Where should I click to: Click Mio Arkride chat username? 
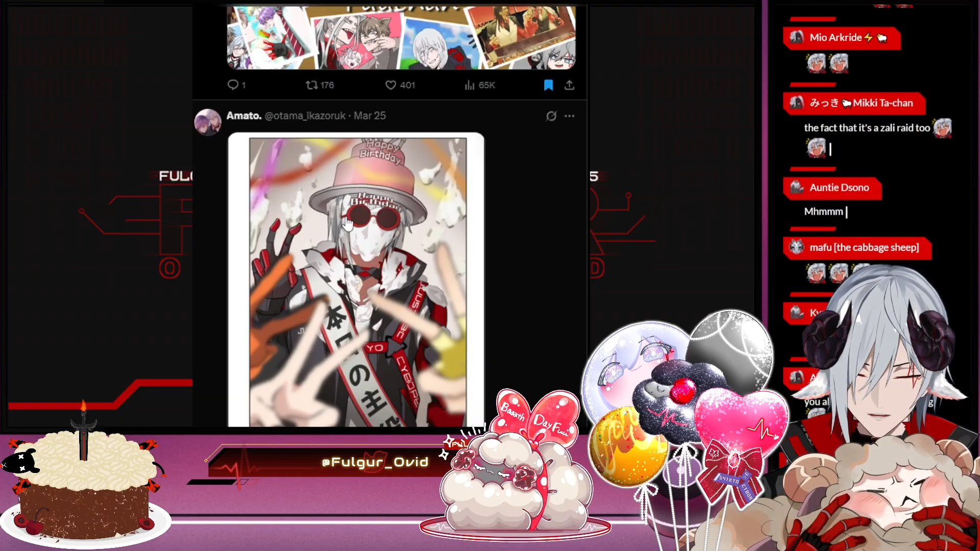836,37
